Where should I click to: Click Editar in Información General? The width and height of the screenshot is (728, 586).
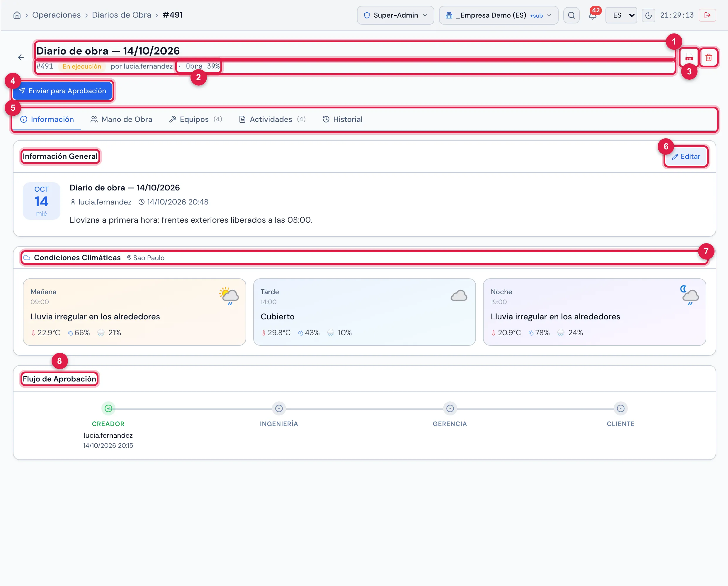pyautogui.click(x=686, y=157)
